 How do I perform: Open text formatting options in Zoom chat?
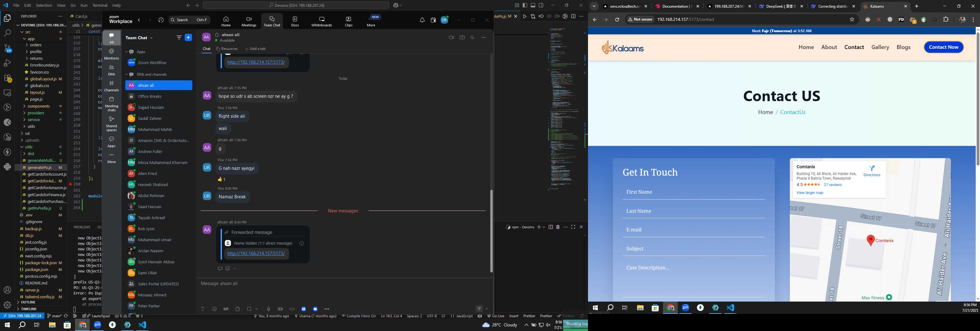203,309
